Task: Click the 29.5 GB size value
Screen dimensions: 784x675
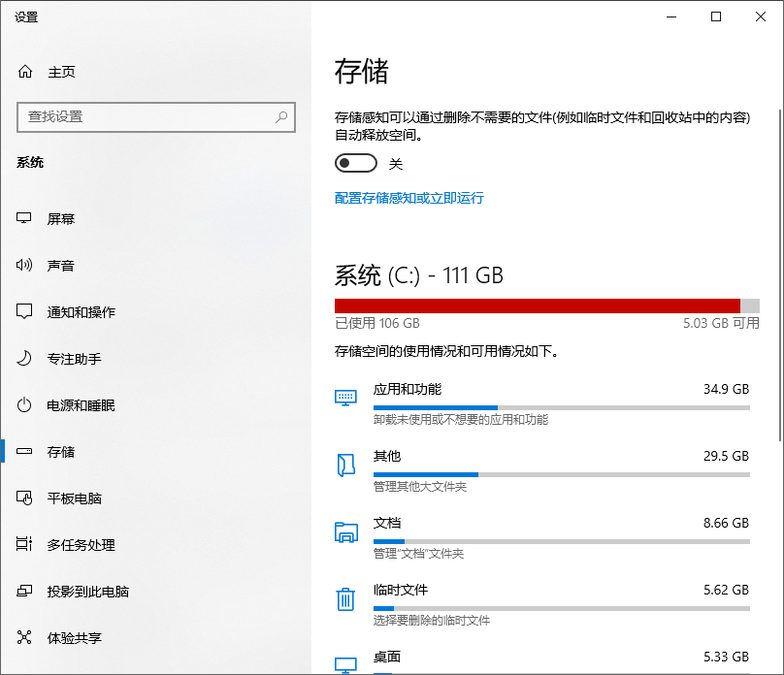Action: [x=726, y=456]
